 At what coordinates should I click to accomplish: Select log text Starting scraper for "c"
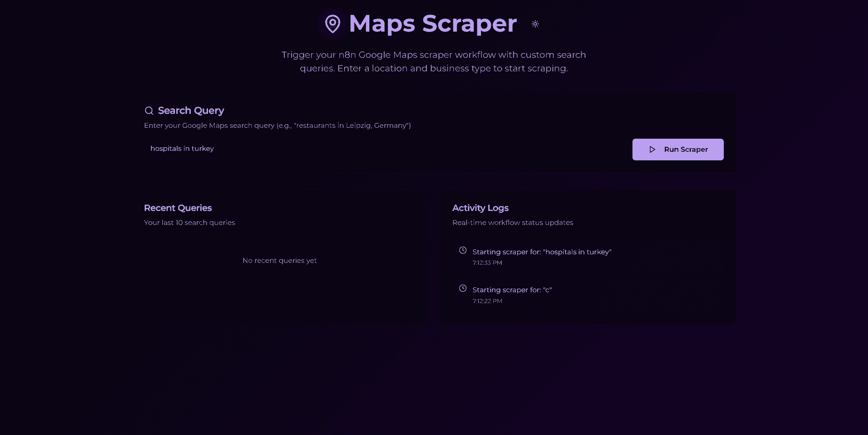pyautogui.click(x=512, y=290)
